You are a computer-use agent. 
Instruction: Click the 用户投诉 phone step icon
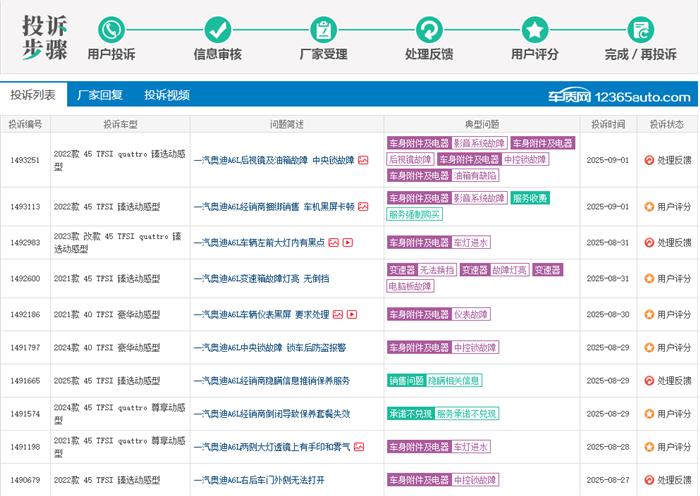111,30
